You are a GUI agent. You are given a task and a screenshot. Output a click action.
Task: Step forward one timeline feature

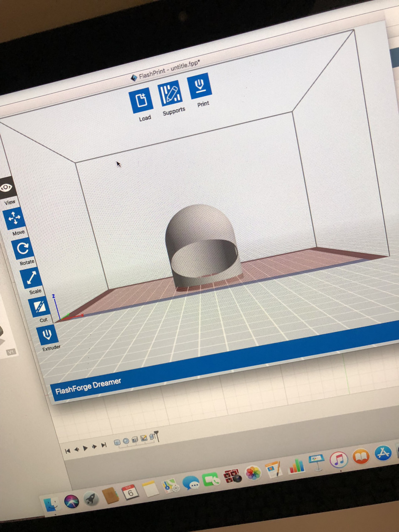pos(95,446)
